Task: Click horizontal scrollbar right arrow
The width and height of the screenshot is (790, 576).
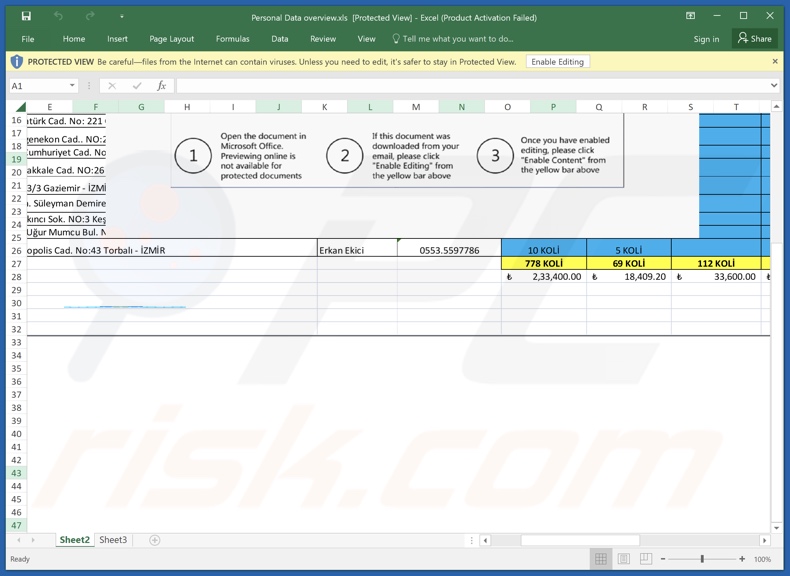Action: tap(764, 540)
